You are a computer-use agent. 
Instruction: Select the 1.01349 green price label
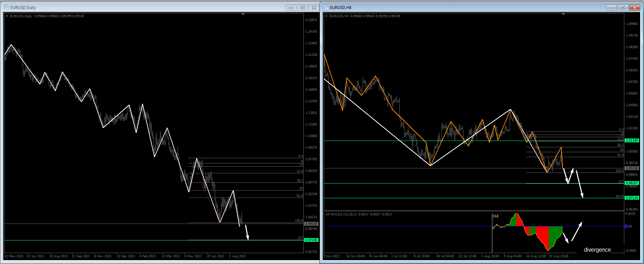tap(631, 141)
